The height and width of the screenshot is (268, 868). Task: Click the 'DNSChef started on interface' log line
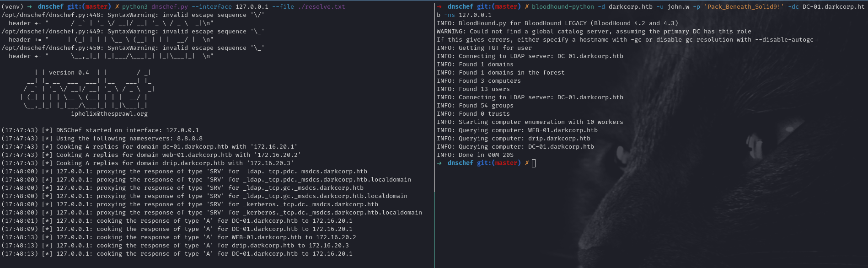pos(100,130)
